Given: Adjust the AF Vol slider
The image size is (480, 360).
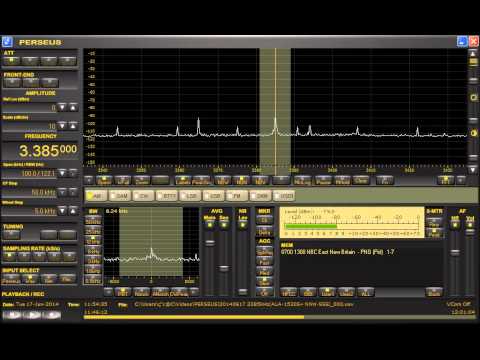Looking at the screenshot, I should [x=470, y=232].
